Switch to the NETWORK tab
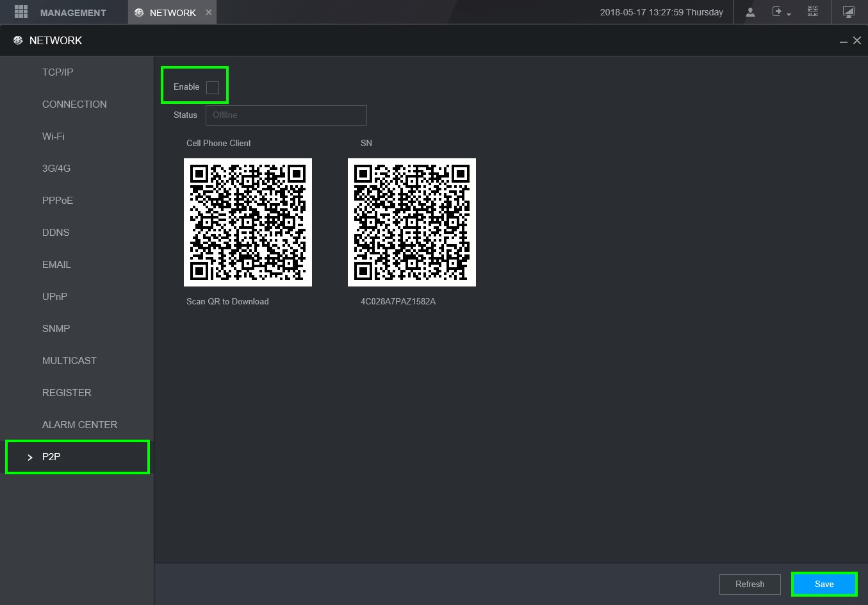This screenshot has height=605, width=868. 172,12
